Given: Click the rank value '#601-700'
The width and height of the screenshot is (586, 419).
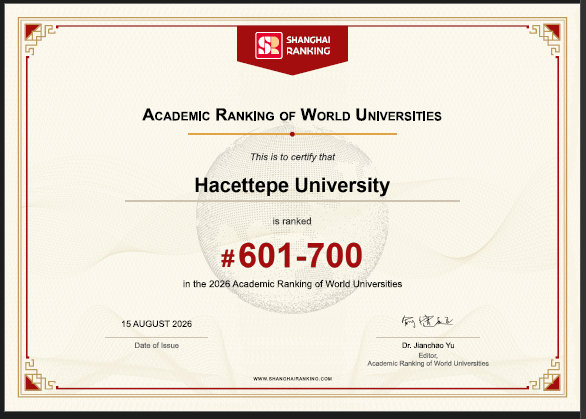Looking at the screenshot, I should pyautogui.click(x=292, y=256).
